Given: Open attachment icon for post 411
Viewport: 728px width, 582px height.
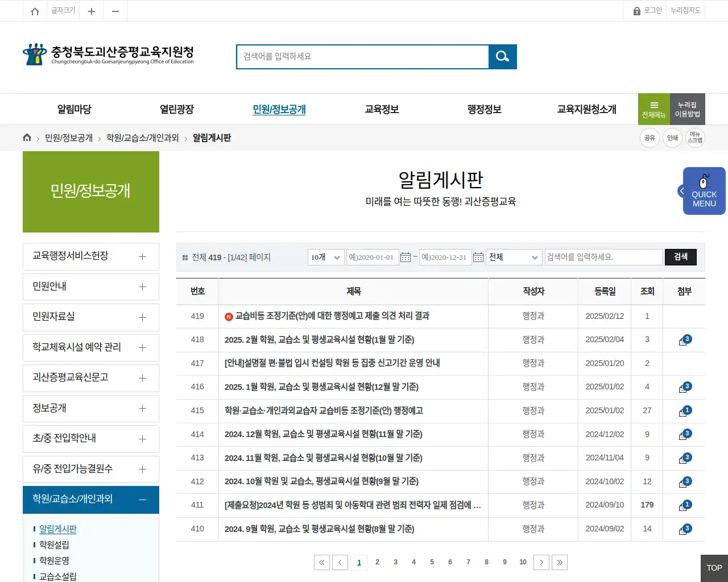Looking at the screenshot, I should click(x=684, y=505).
